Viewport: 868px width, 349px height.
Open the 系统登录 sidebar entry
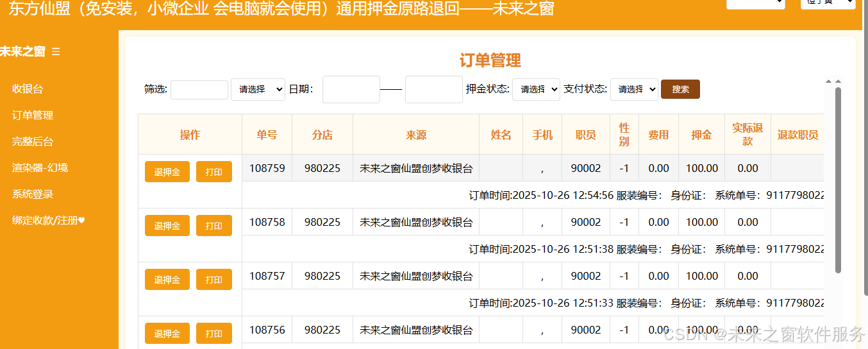pyautogui.click(x=33, y=194)
